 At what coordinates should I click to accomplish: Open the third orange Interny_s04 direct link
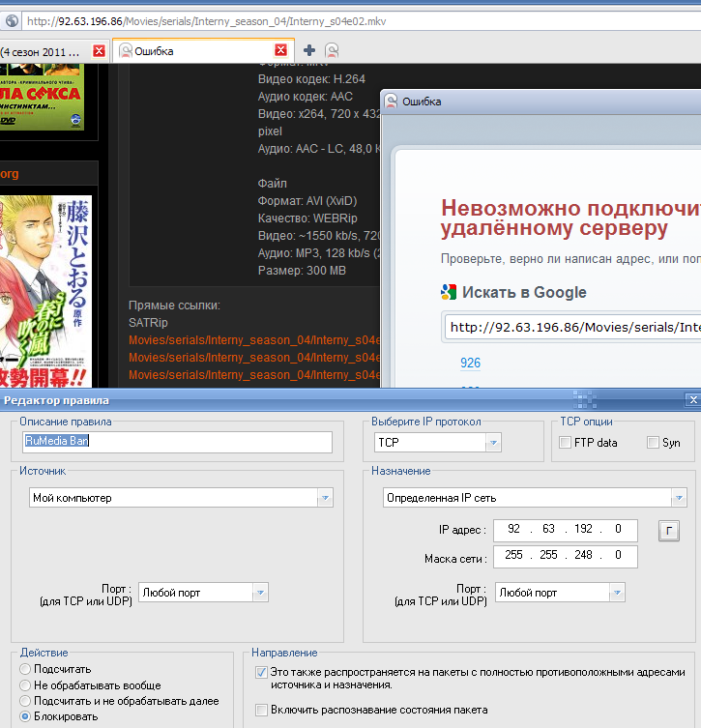pyautogui.click(x=254, y=375)
